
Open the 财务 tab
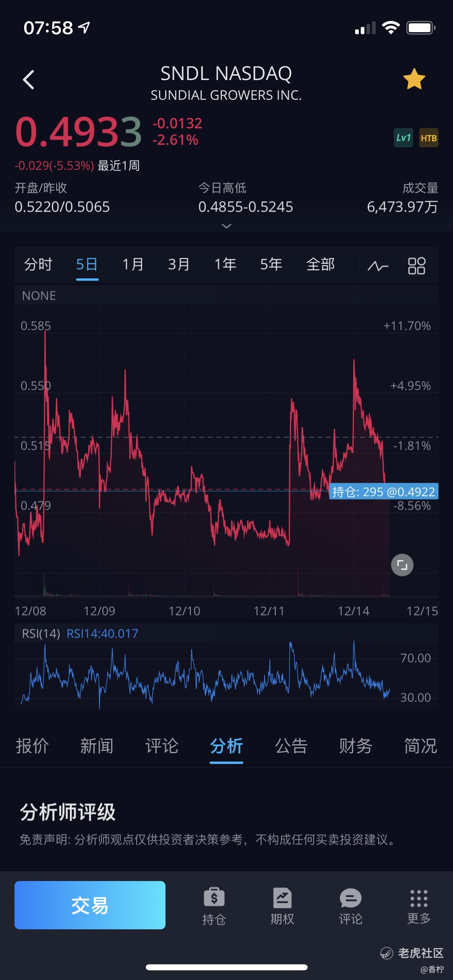(356, 746)
